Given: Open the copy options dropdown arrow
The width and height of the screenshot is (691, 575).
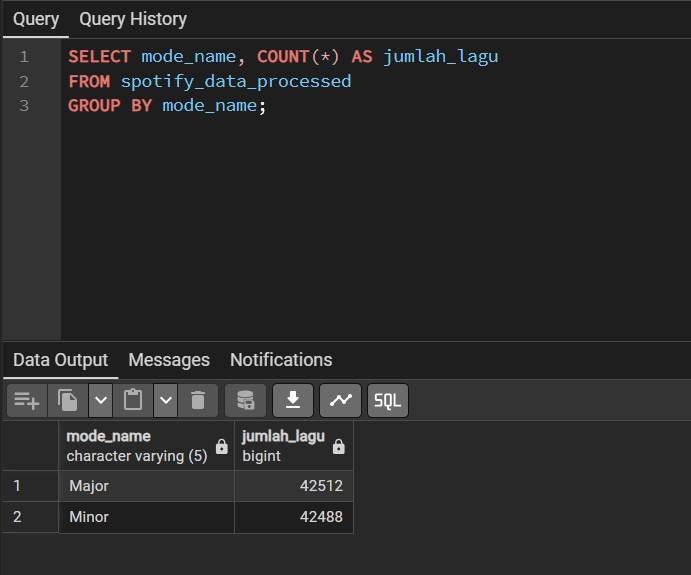Looking at the screenshot, I should (101, 400).
